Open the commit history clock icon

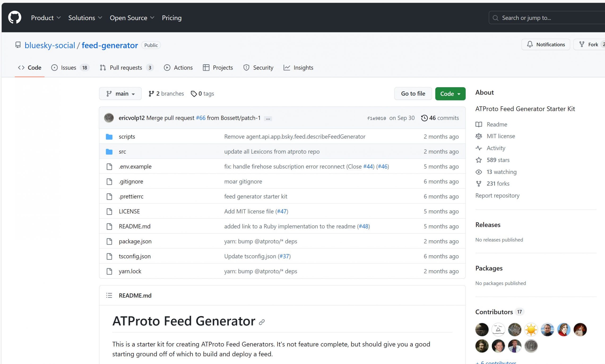coord(424,118)
